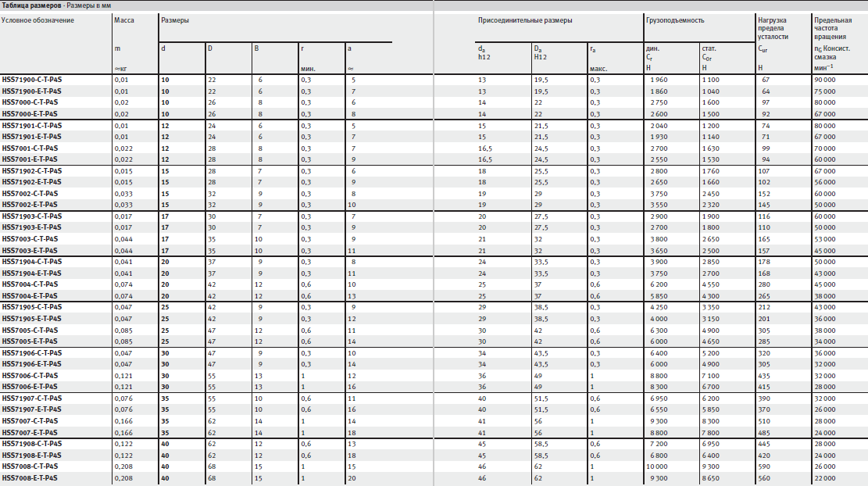Click designation HSS7004-E-T-P4S
Viewport: 868px width, 486px height.
[30, 296]
